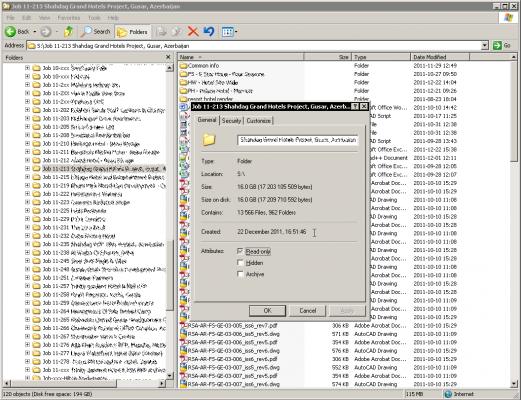521x400 pixels.
Task: Click the green Go arrow icon
Action: pos(497,45)
